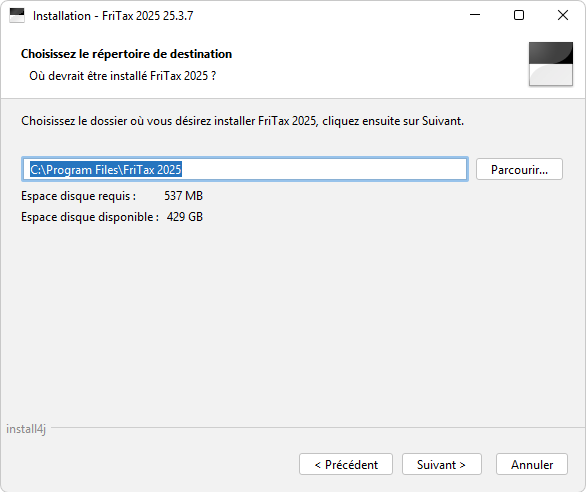Click the instruction text mentioning cliquez ensuite sur Suivant

pos(243,121)
